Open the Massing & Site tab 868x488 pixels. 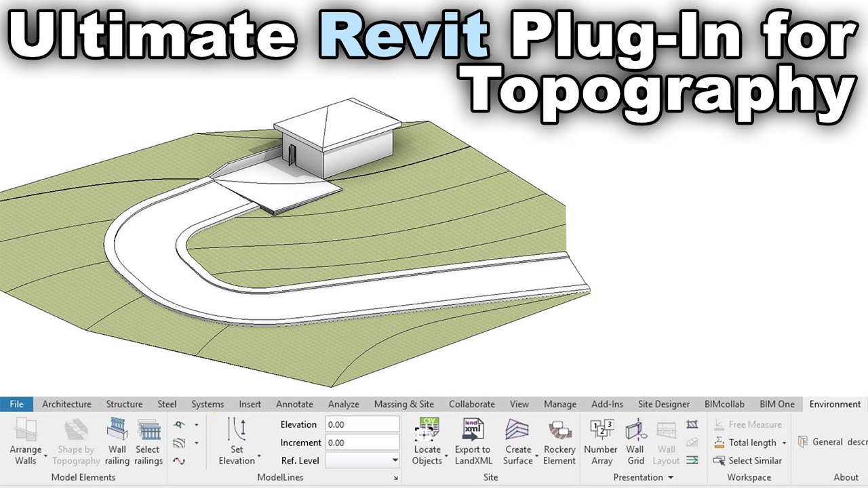404,404
